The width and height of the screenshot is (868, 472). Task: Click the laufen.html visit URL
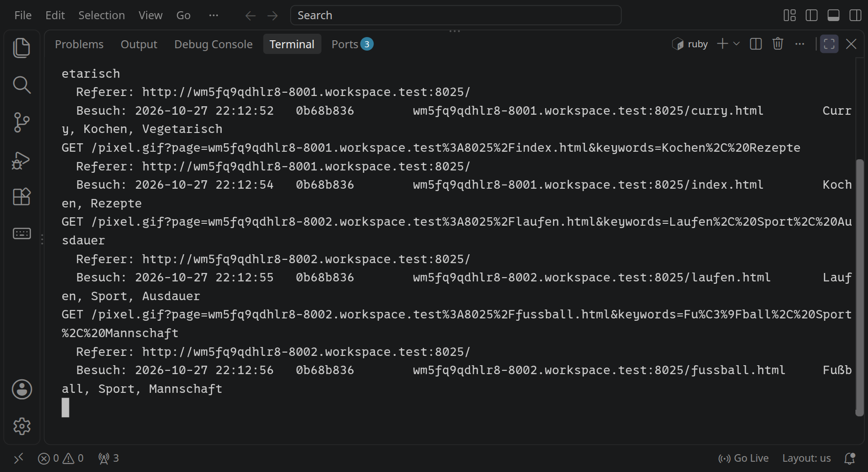pos(591,278)
